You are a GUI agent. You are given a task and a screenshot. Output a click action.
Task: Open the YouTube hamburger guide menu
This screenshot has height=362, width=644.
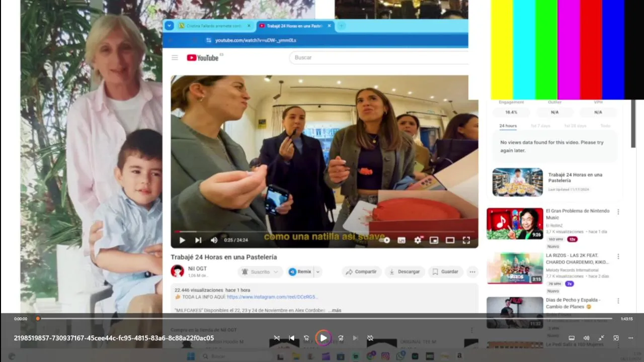point(175,58)
